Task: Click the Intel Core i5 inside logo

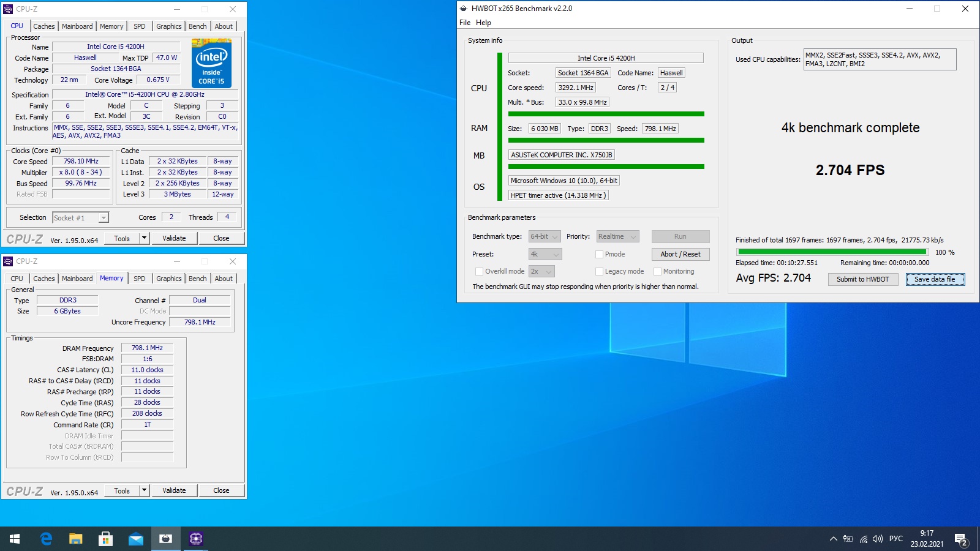Action: click(211, 63)
